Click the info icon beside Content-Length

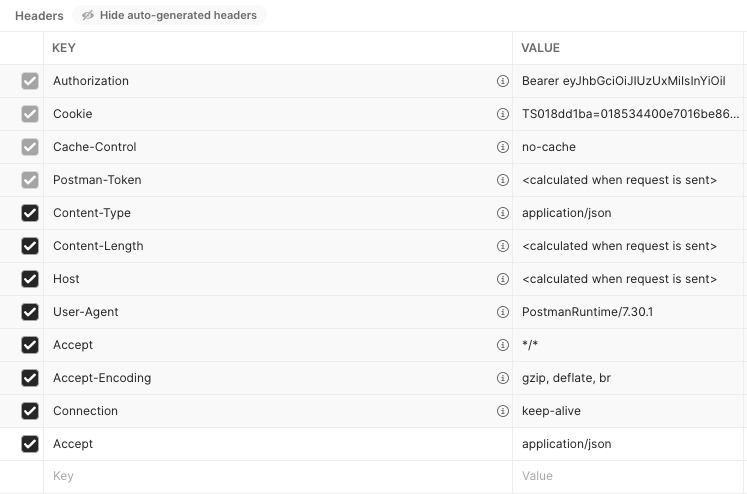point(503,246)
